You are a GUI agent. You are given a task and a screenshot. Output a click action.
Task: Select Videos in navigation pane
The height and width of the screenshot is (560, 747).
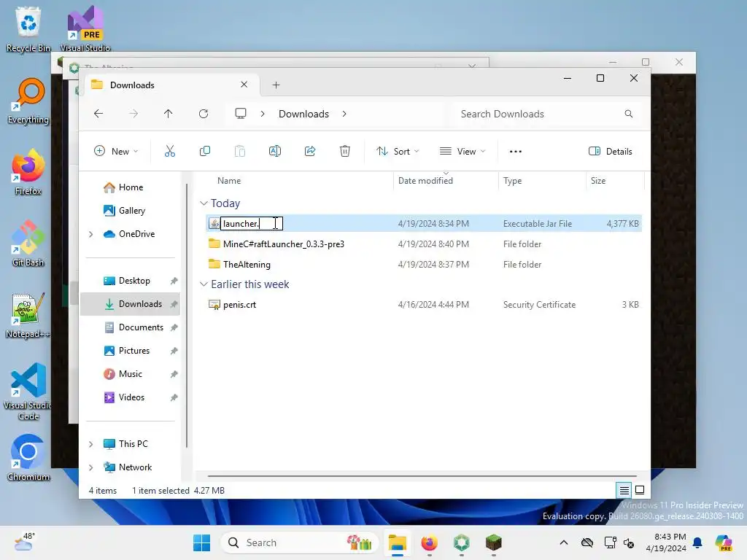pos(131,397)
